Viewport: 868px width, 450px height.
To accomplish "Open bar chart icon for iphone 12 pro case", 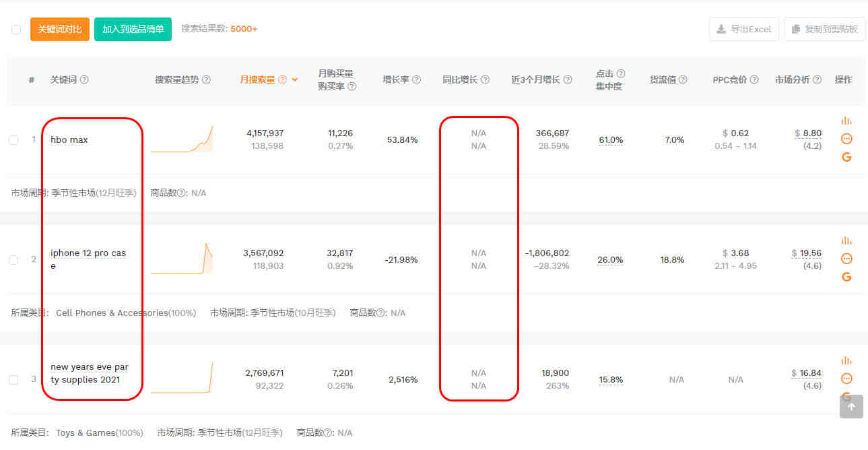I will coord(846,240).
